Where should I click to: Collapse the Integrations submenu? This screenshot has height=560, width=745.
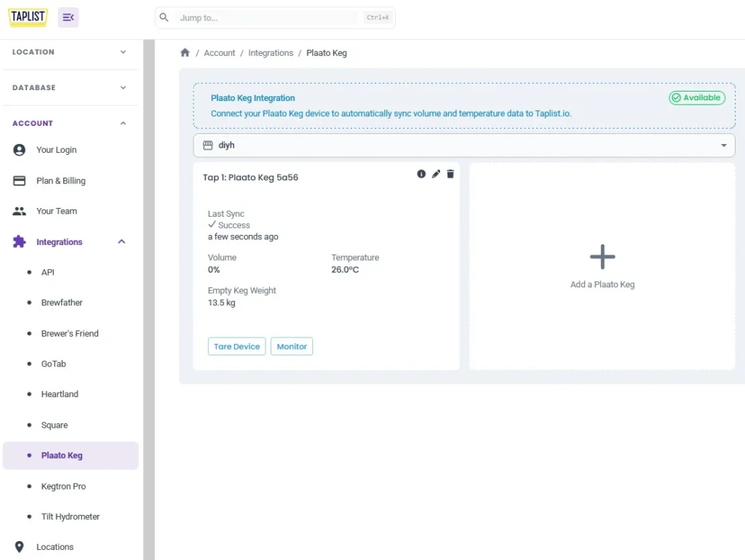121,242
